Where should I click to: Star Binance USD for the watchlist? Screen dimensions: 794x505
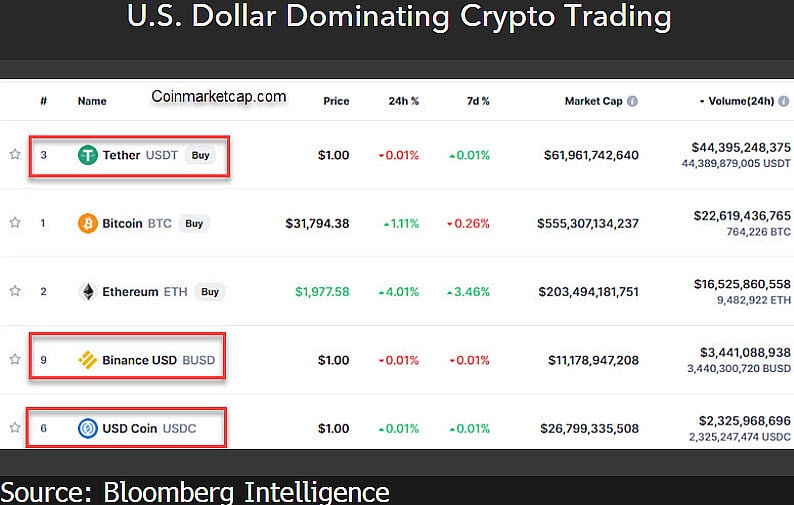(15, 360)
